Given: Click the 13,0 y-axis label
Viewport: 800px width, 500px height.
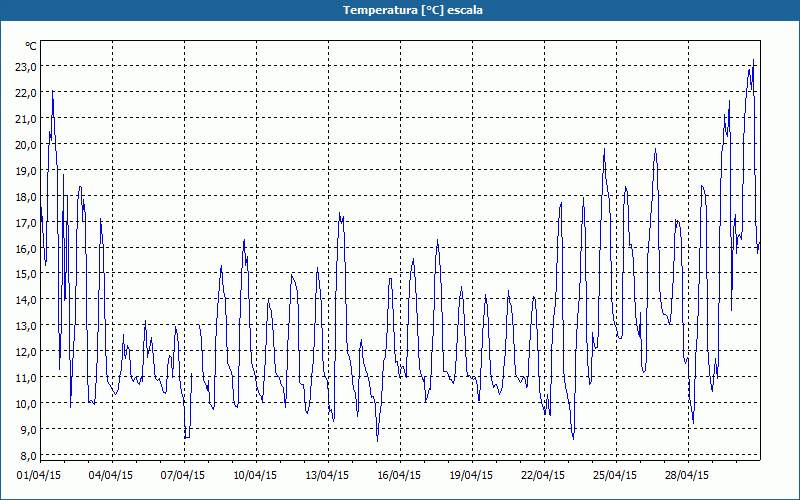Looking at the screenshot, I should (x=27, y=326).
